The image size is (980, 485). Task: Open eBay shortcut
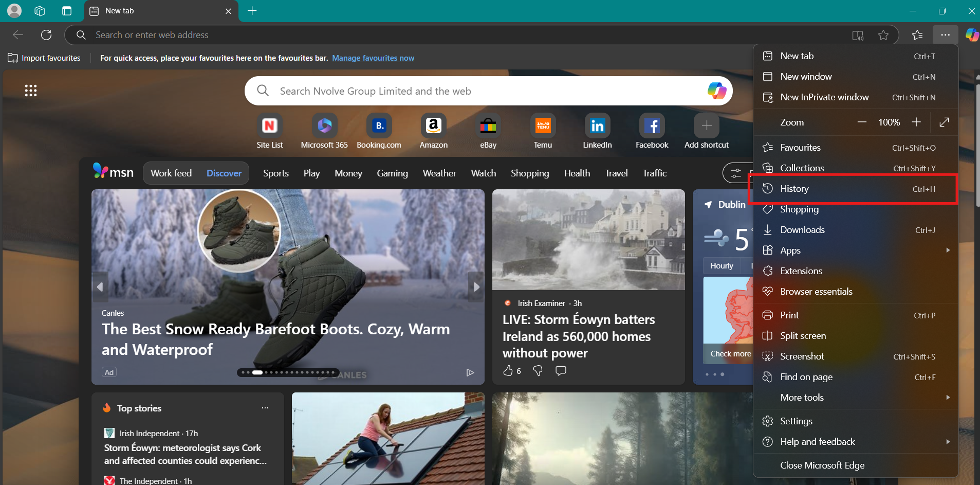tap(488, 132)
